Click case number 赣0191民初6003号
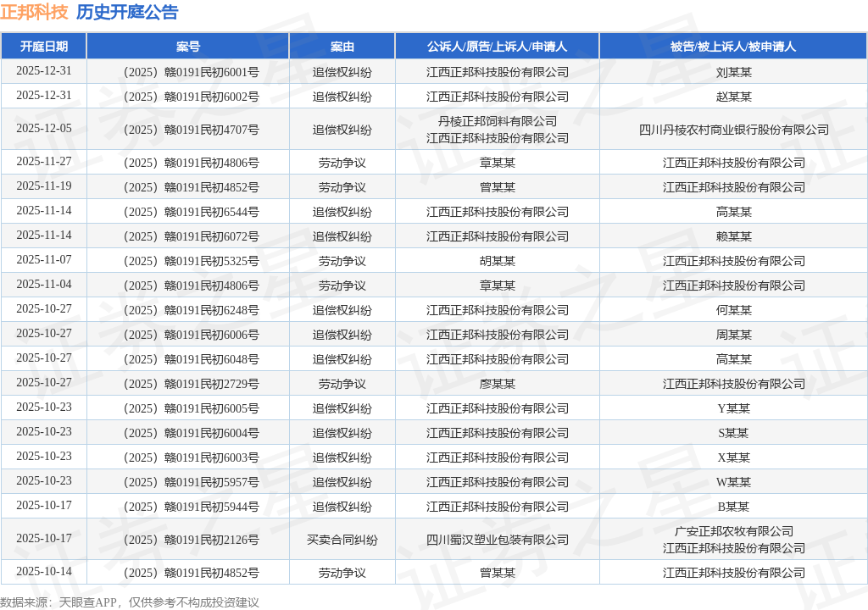 pyautogui.click(x=191, y=457)
